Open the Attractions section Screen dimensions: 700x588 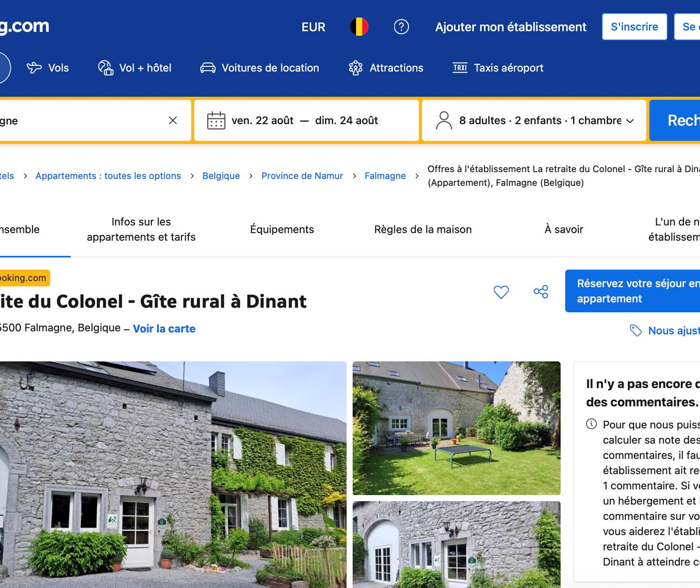pyautogui.click(x=385, y=68)
